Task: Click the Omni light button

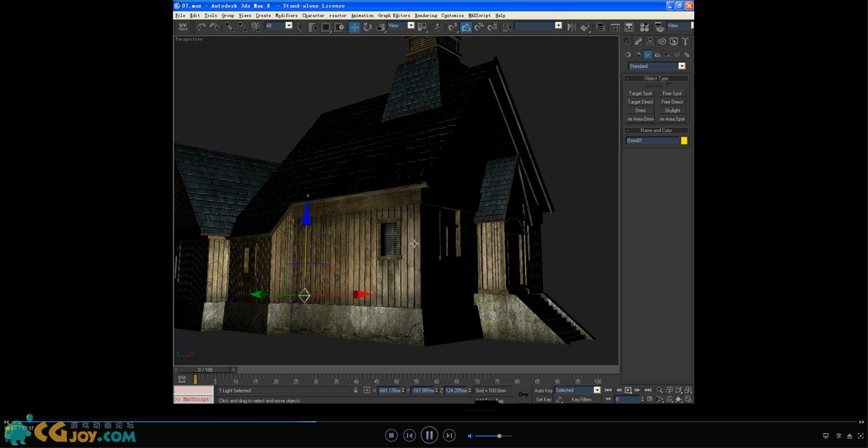Action: [x=640, y=110]
